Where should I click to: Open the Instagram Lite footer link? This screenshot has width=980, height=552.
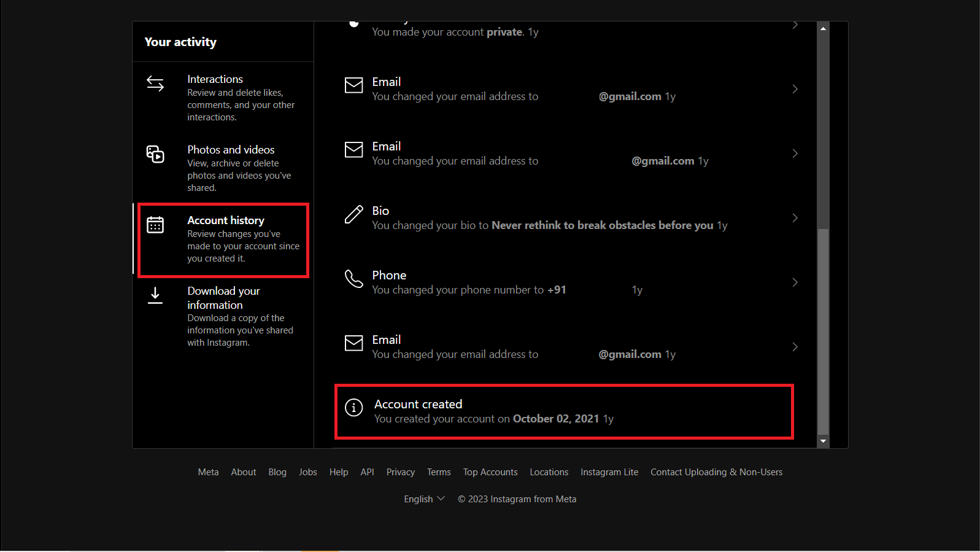tap(609, 472)
